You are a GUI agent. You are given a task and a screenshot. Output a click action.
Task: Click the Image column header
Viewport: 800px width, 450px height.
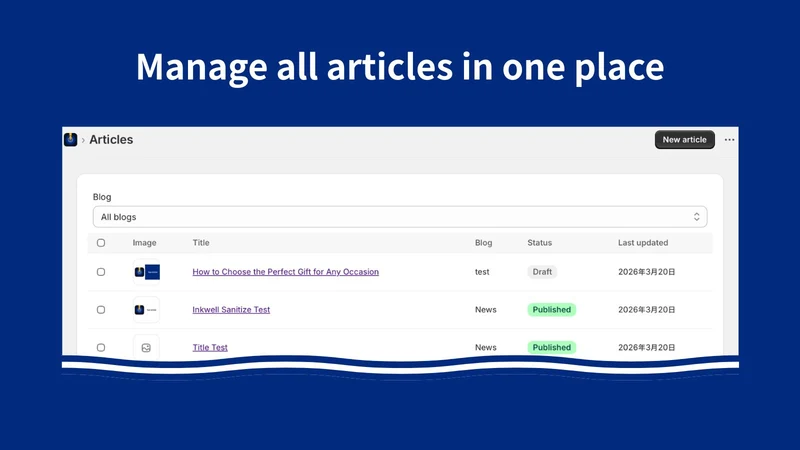click(x=144, y=243)
